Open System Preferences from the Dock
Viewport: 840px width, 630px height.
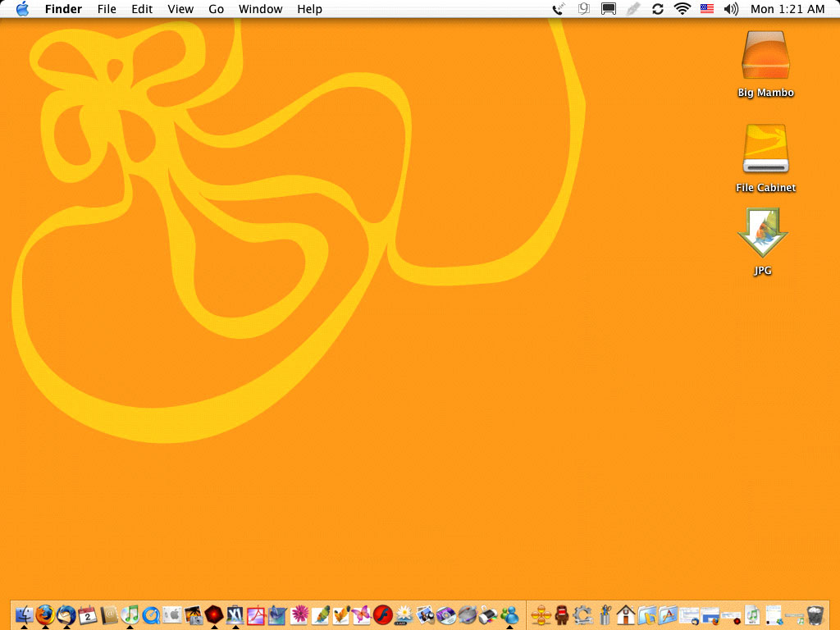click(x=172, y=615)
